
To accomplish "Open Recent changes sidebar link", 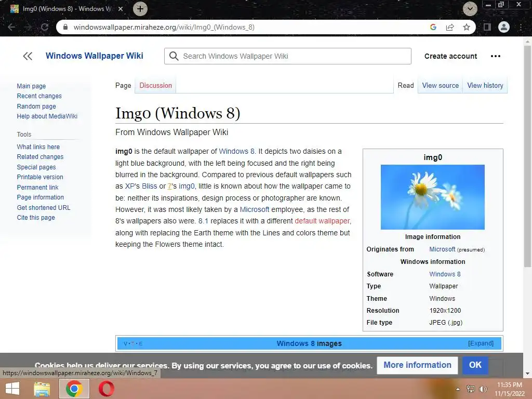I will 39,96.
